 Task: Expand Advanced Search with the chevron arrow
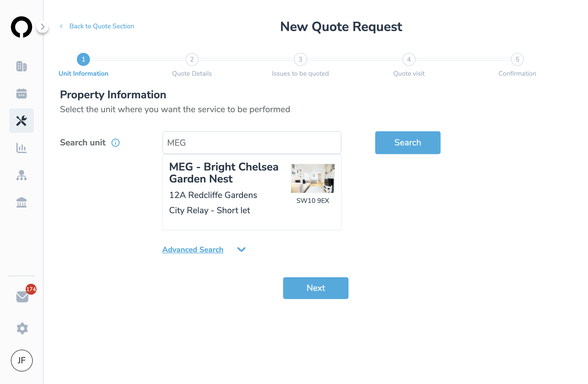pos(241,249)
